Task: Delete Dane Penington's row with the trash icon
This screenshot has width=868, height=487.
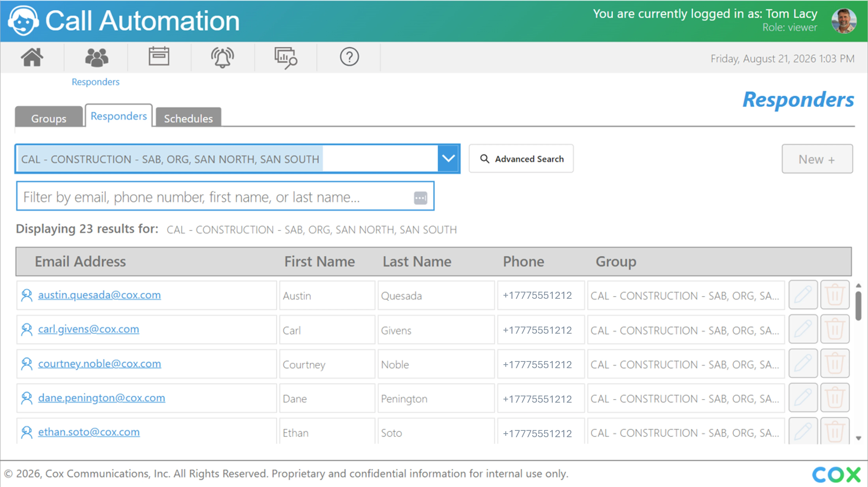Action: pyautogui.click(x=835, y=398)
